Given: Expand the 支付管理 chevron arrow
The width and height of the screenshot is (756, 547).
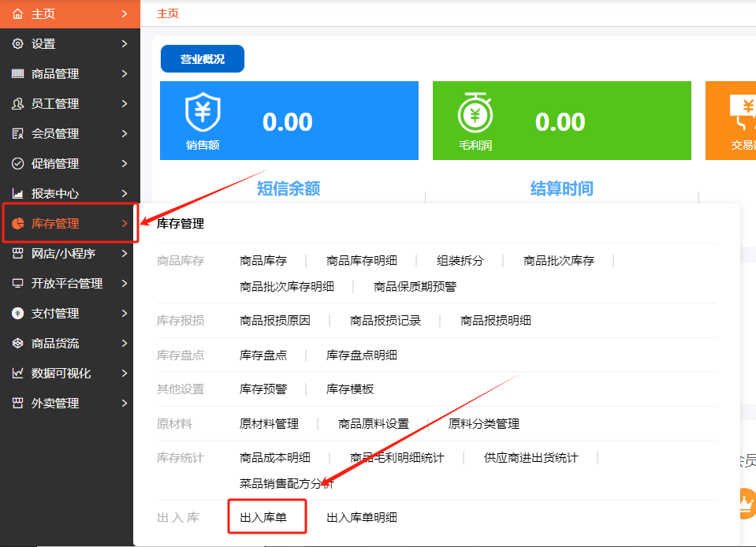Looking at the screenshot, I should [125, 314].
